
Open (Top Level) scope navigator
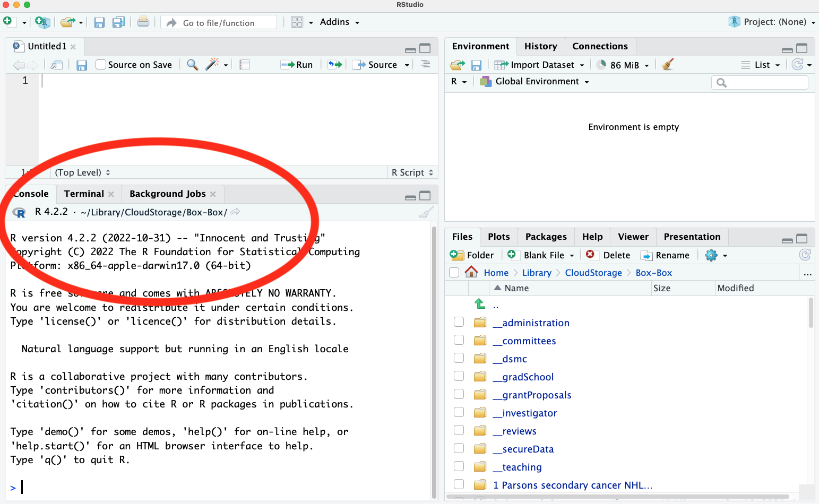83,172
